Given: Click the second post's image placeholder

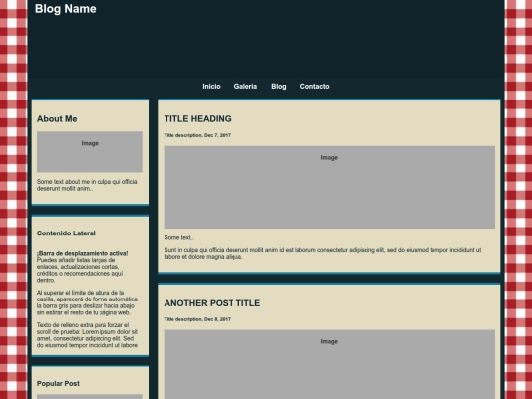Looking at the screenshot, I should coord(329,365).
